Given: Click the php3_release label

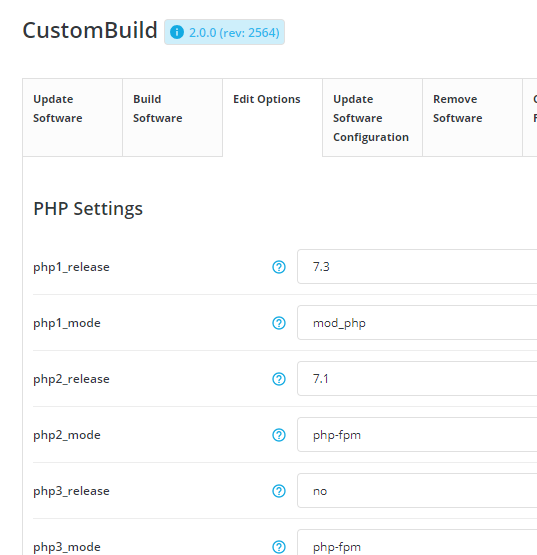Looking at the screenshot, I should point(71,491).
